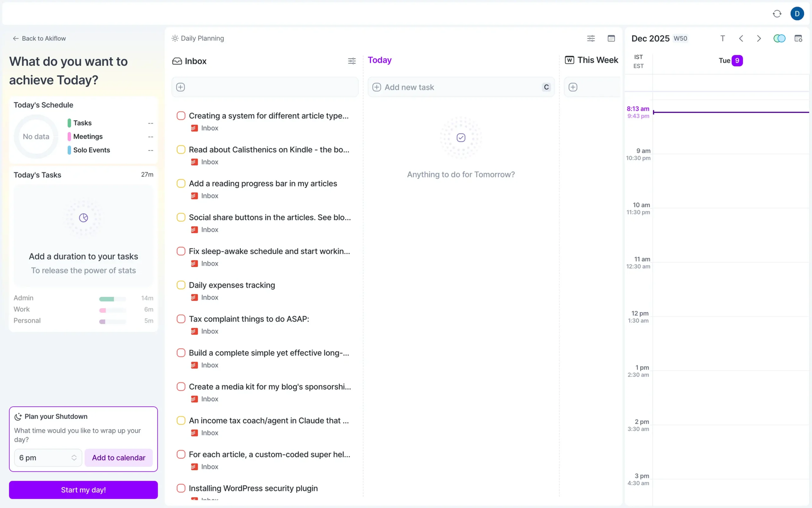Jump to today using the T icon
This screenshot has width=812, height=508.
tap(722, 38)
